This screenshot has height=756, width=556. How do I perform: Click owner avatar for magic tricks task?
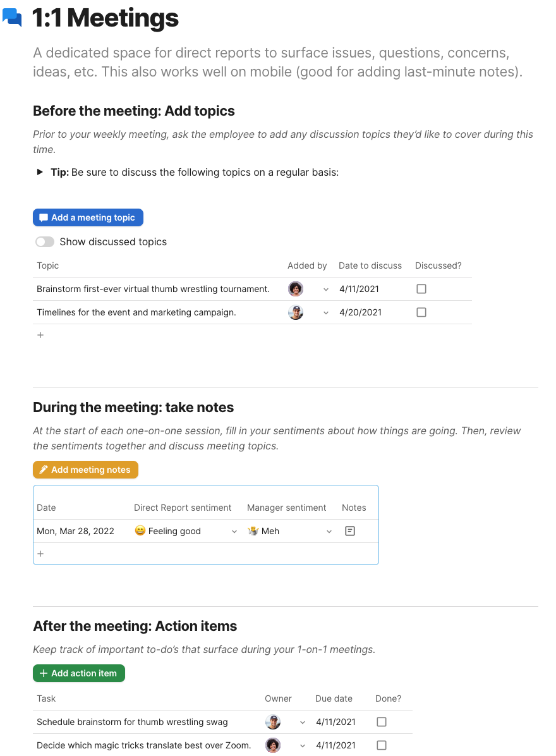(x=273, y=745)
